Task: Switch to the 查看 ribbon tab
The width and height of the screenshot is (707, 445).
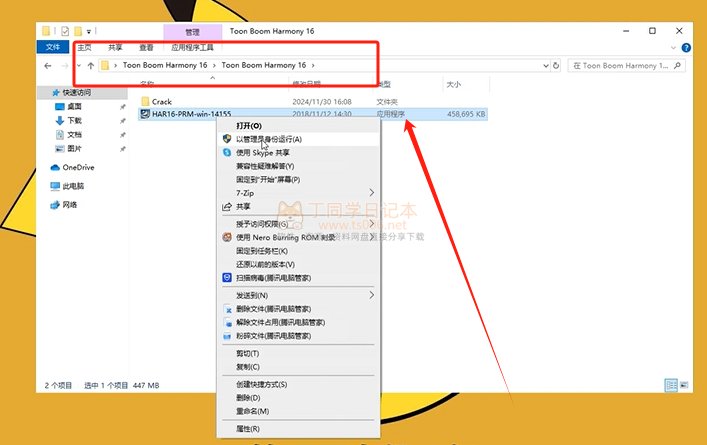Action: pos(146,47)
